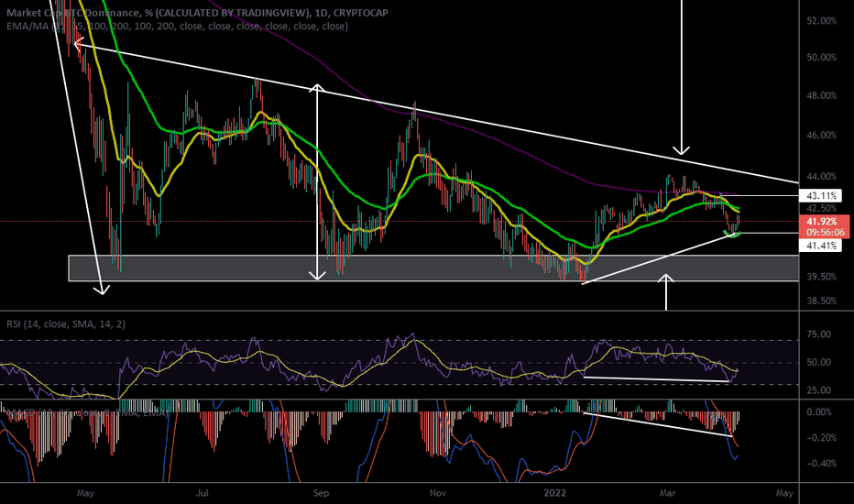The width and height of the screenshot is (854, 504).
Task: Select the gray support zone rectangle drawing
Action: [x=433, y=268]
